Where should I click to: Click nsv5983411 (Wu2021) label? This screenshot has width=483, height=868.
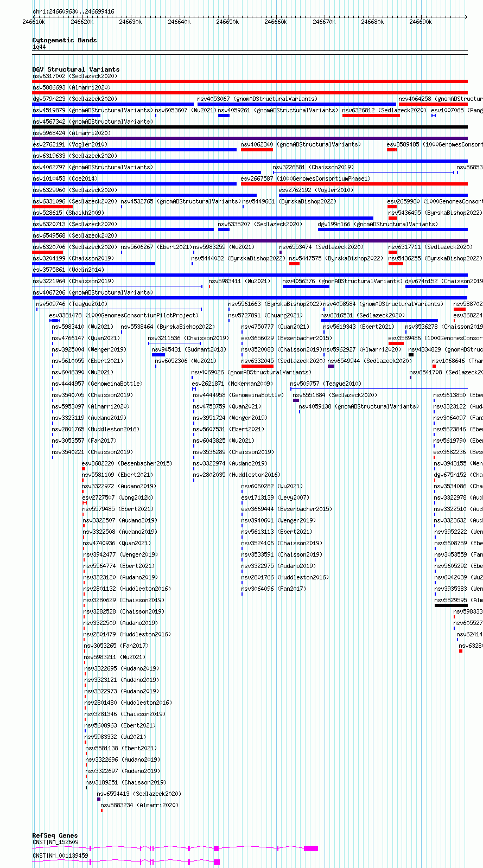tap(239, 281)
